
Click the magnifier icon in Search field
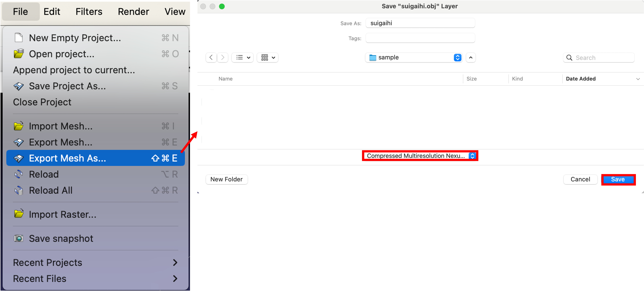(569, 58)
